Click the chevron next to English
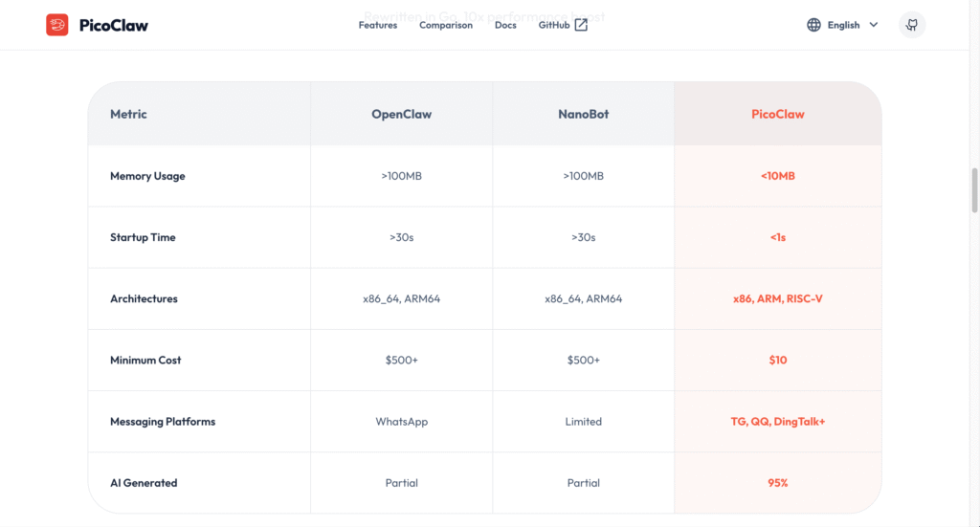 874,25
